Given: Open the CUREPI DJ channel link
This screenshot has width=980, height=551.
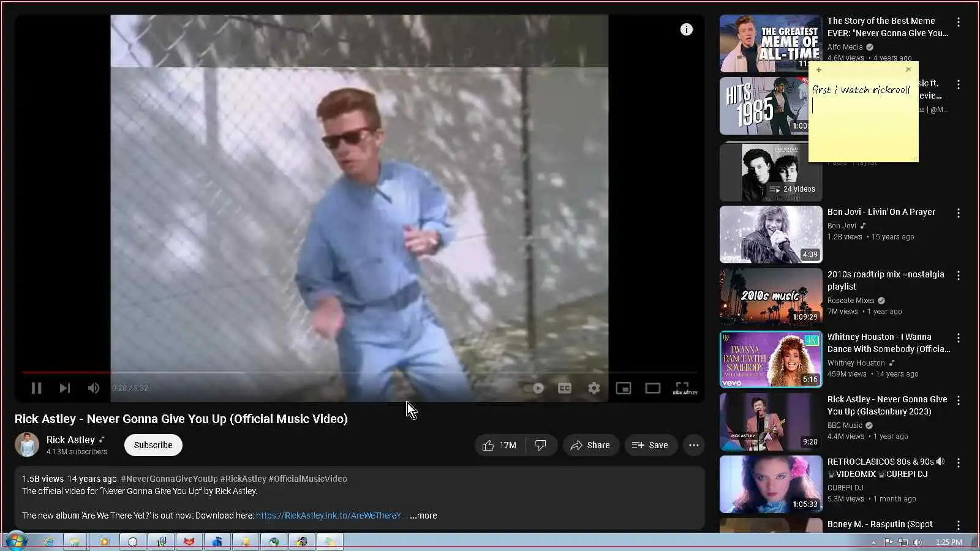Looking at the screenshot, I should click(845, 488).
